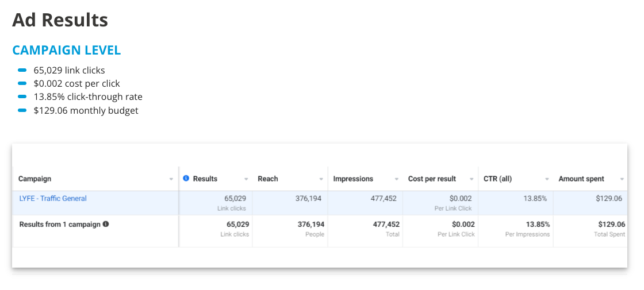The height and width of the screenshot is (290, 644).
Task: Click the Reach column header label
Action: pyautogui.click(x=268, y=179)
